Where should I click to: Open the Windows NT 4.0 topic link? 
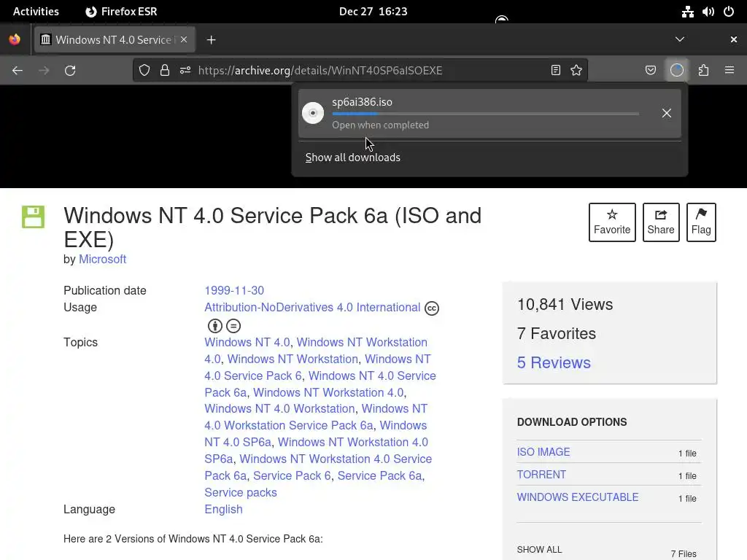247,343
